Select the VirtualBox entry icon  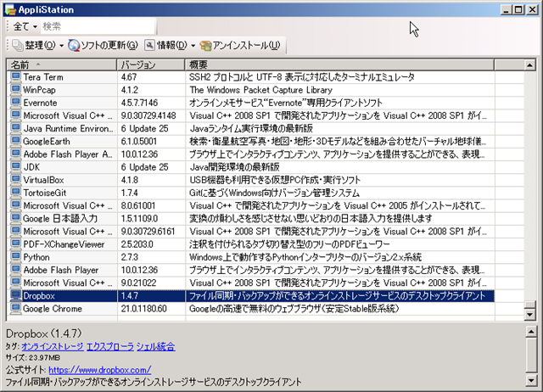pos(14,180)
